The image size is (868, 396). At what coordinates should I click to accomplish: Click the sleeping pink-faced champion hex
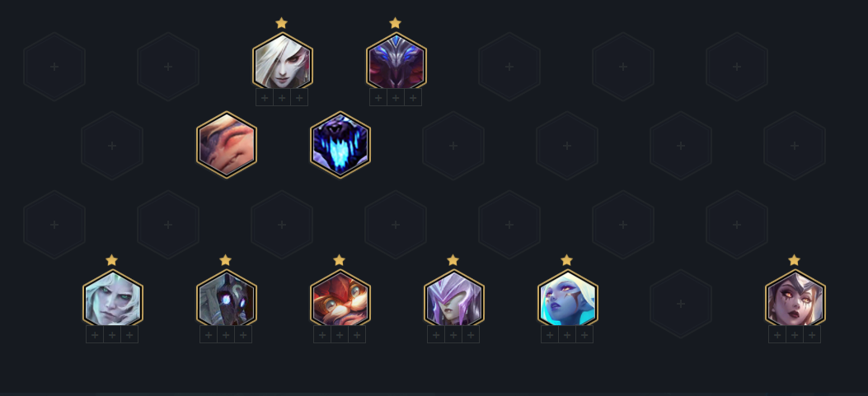pos(227,145)
